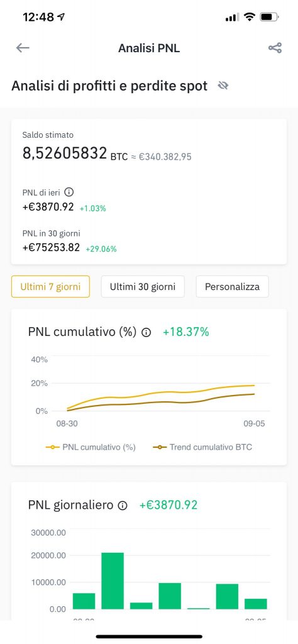Toggle hide balance eye icon
This screenshot has width=298, height=644.
tap(223, 86)
